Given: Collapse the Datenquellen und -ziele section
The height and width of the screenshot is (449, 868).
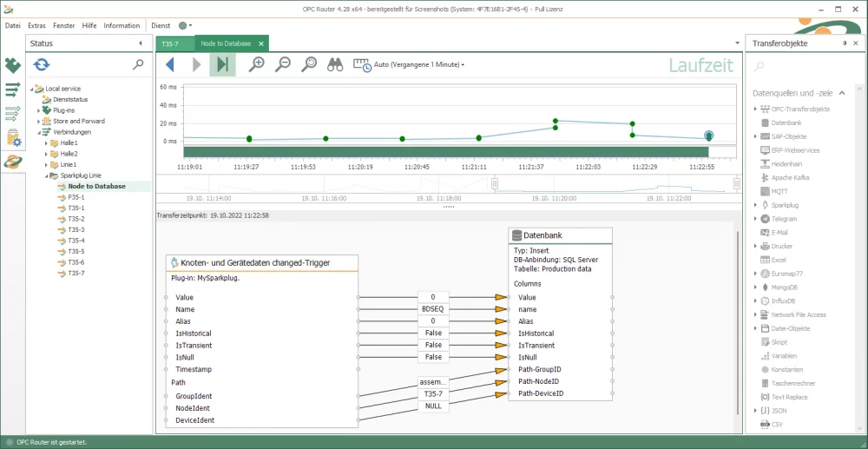Looking at the screenshot, I should [842, 93].
